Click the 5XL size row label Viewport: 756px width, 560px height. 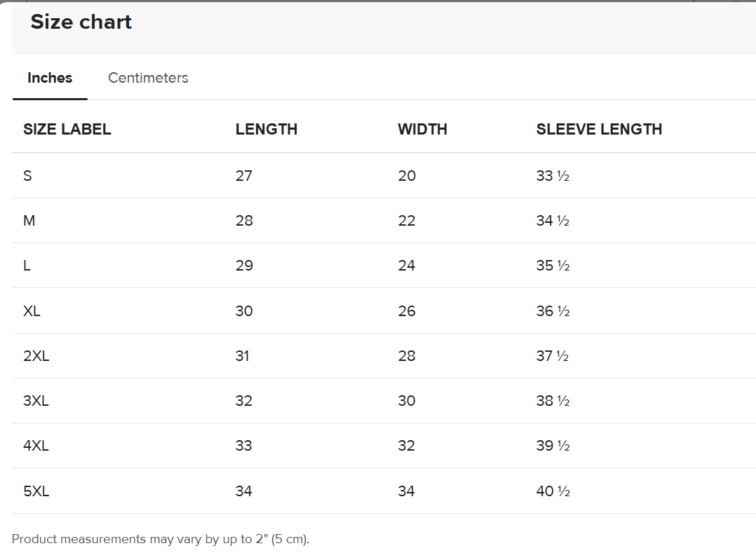coord(36,491)
